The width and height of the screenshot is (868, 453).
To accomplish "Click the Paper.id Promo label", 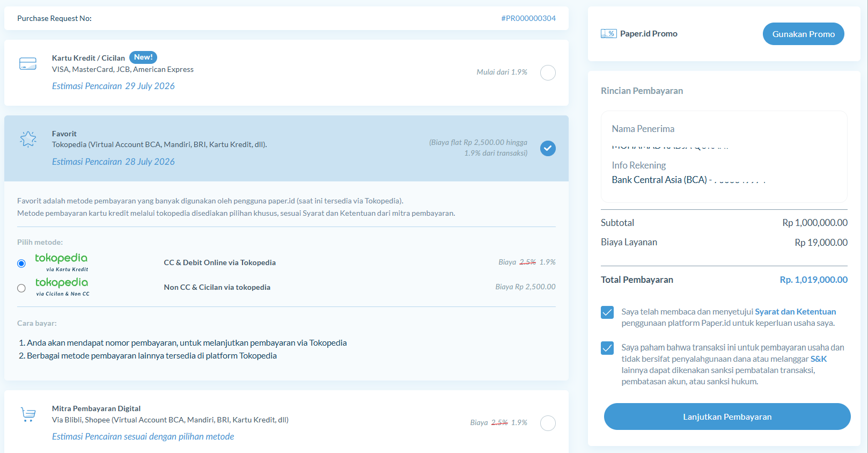I will point(649,34).
